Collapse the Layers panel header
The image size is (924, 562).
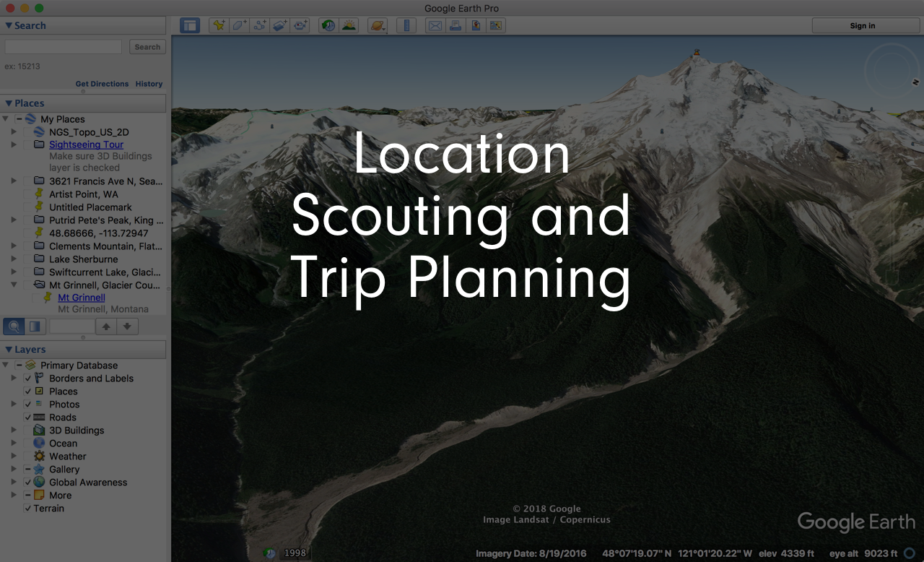coord(83,350)
